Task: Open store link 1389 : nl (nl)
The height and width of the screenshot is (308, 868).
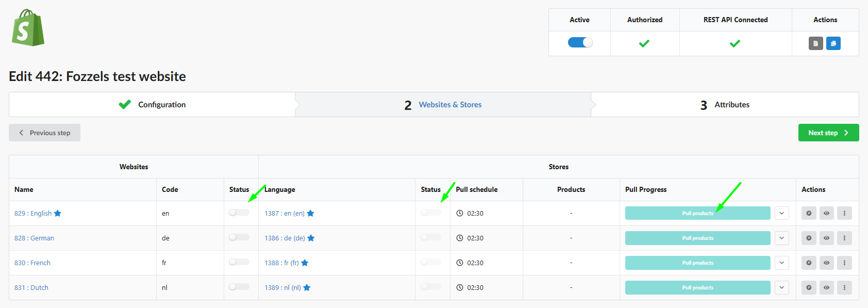Action: 282,287
